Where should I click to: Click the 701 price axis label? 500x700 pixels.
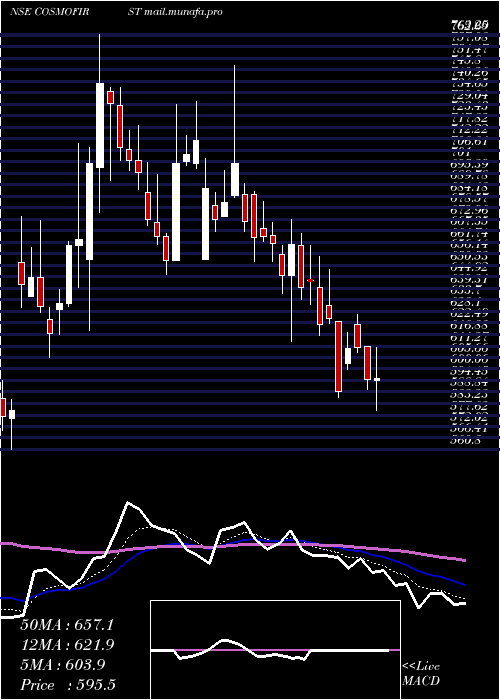click(462, 154)
